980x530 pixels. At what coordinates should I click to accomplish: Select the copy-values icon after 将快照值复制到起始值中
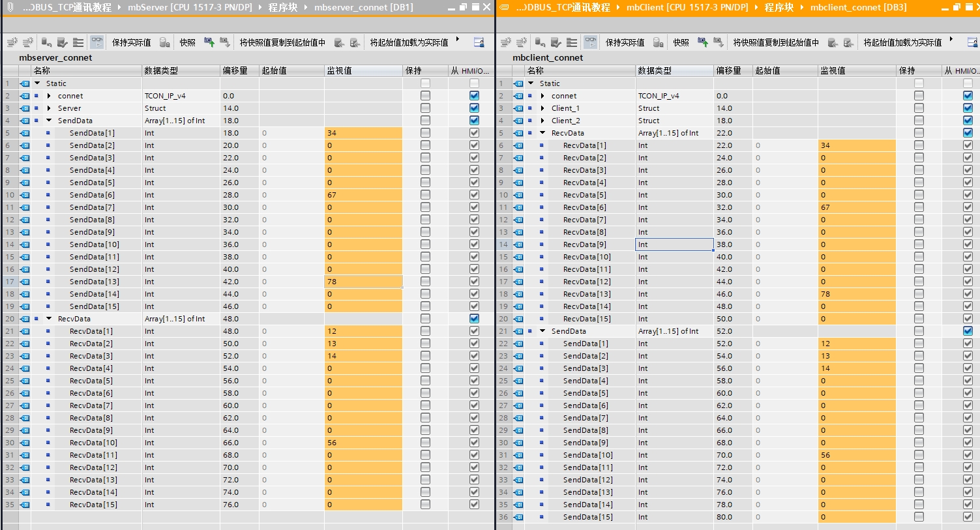[x=339, y=42]
